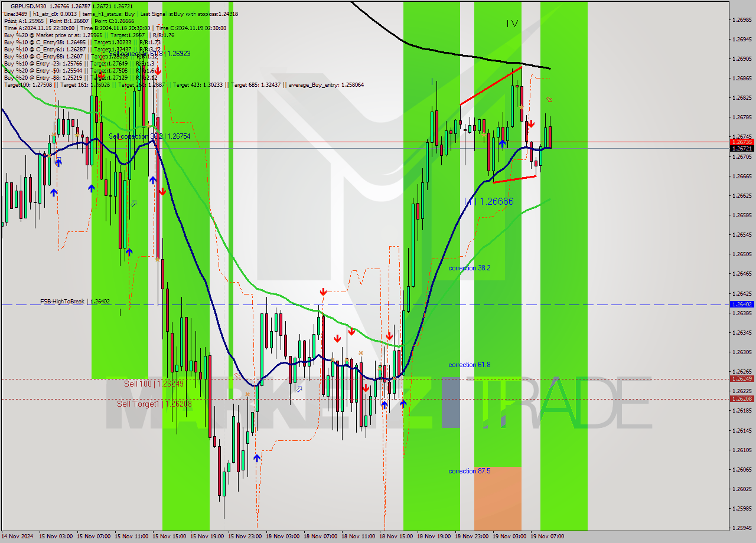
Task: Click the 1.26985 price axis value
Action: click(742, 20)
